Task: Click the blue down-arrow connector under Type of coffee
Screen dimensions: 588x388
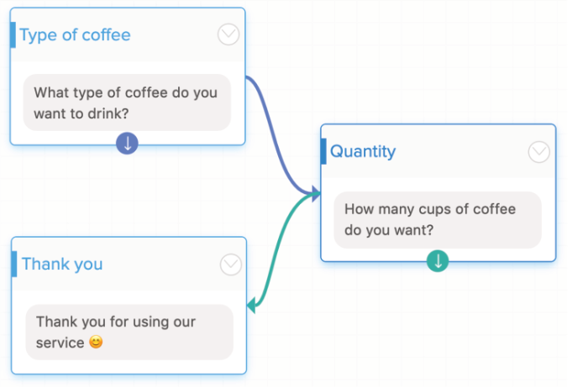Action: pyautogui.click(x=128, y=144)
